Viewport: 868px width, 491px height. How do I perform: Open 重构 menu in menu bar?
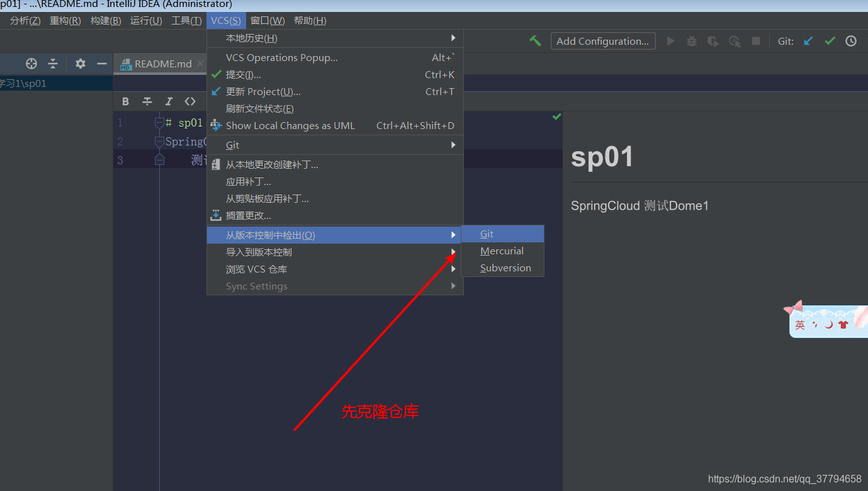[65, 20]
